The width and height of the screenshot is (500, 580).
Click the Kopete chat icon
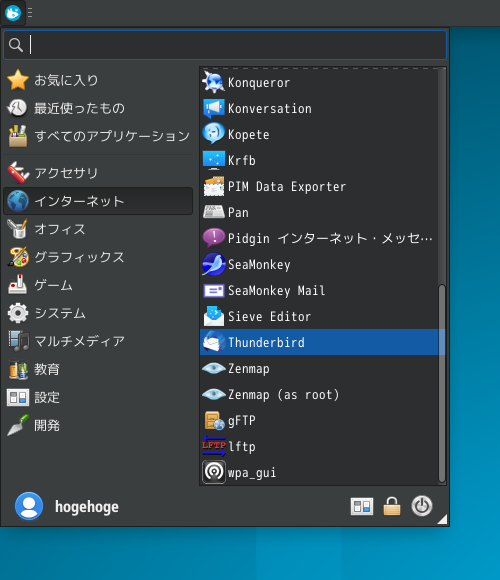213,134
